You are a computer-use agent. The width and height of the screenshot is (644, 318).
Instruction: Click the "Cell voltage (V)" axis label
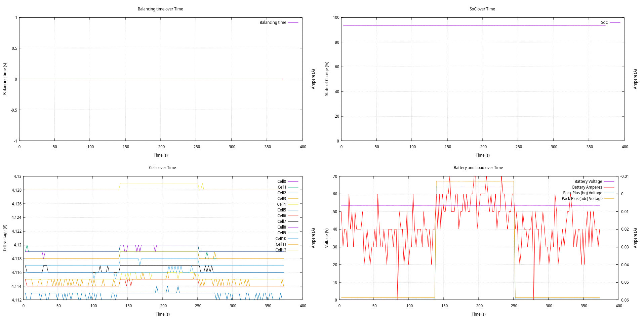5,238
